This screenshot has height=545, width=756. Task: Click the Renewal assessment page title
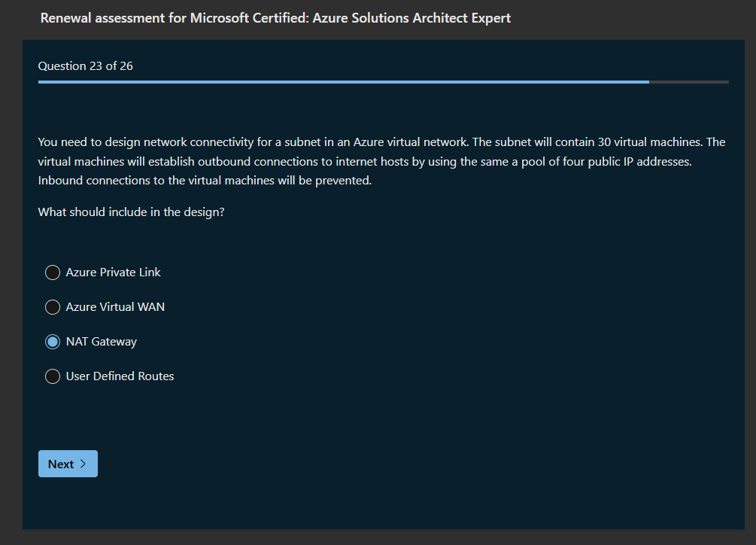[x=275, y=17]
